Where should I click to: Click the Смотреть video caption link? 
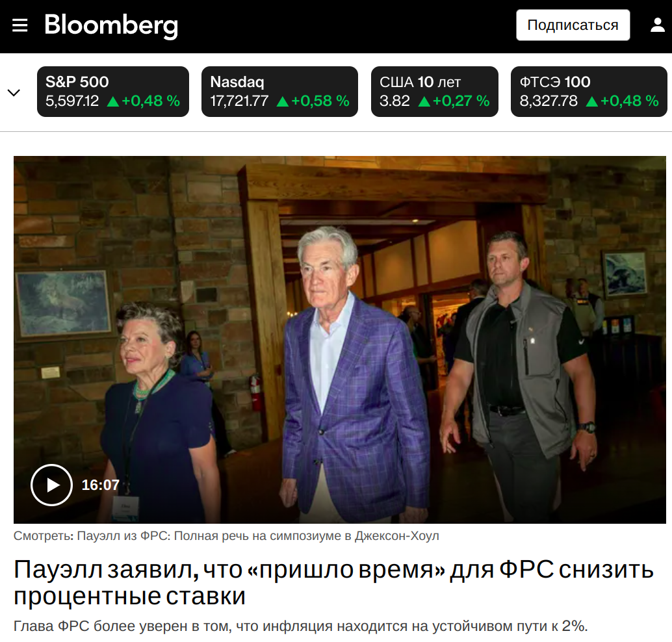click(226, 535)
